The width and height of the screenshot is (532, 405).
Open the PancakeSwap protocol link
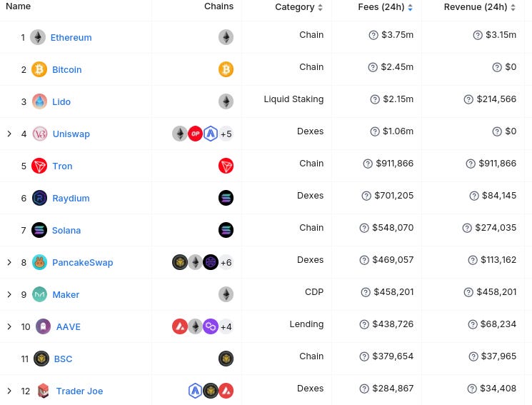tap(82, 262)
